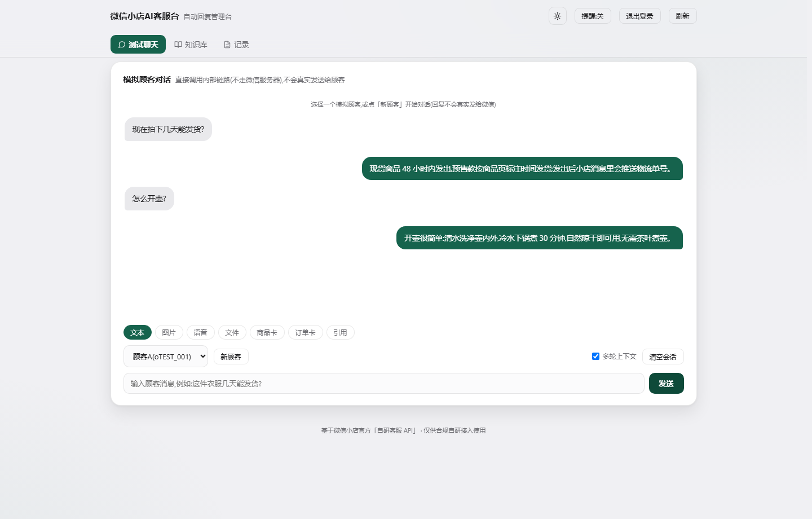The height and width of the screenshot is (519, 812).
Task: Click the footer text 基于微信小店官方「自研客服 API」
Action: (369, 430)
